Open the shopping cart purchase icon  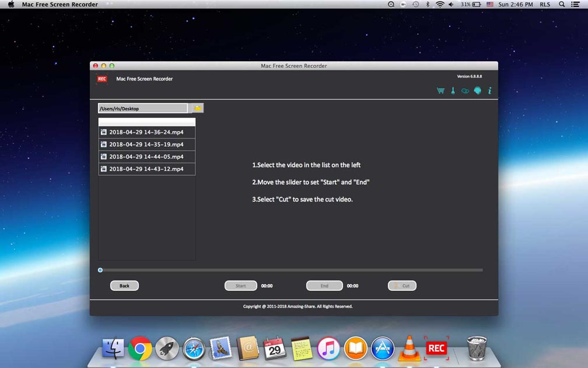440,91
